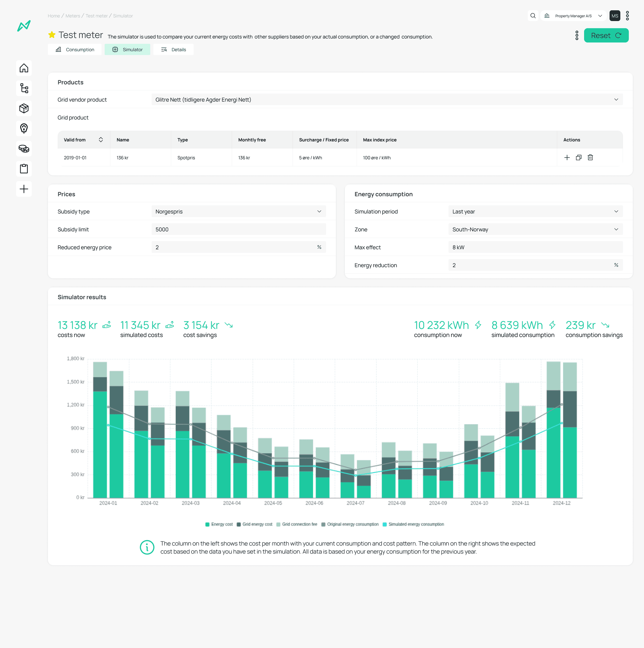The height and width of the screenshot is (648, 644).
Task: Open the Zone South-Norway dropdown
Action: pos(535,229)
